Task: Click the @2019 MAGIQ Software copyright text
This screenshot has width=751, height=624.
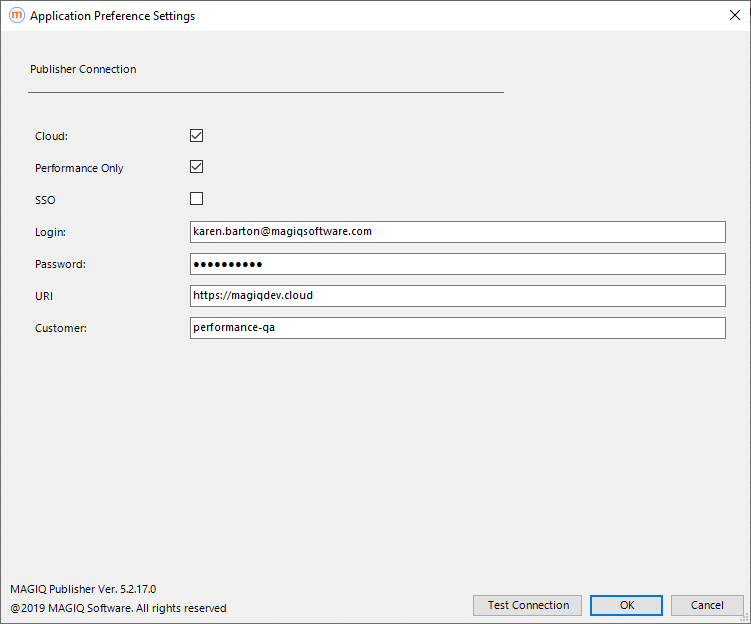Action: coord(118,608)
